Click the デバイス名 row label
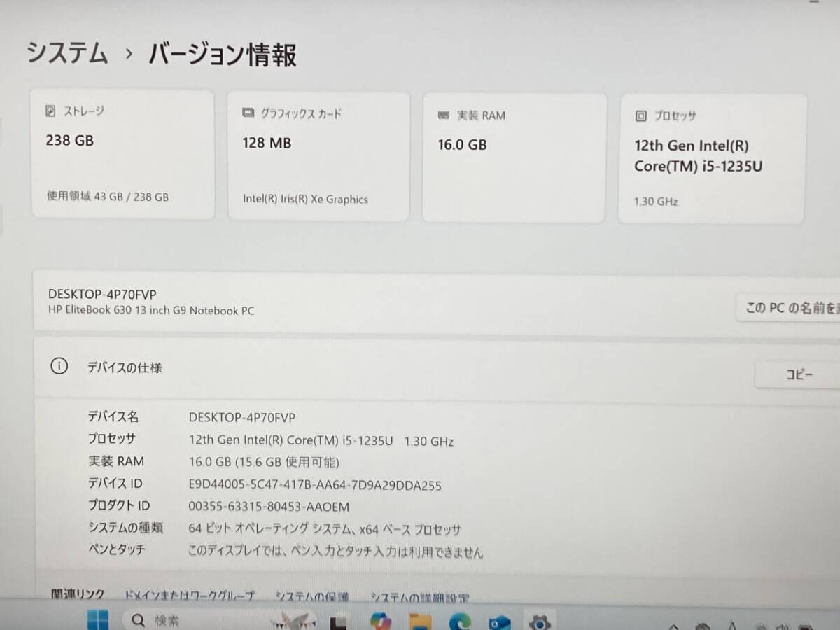Image resolution: width=840 pixels, height=630 pixels. (113, 416)
